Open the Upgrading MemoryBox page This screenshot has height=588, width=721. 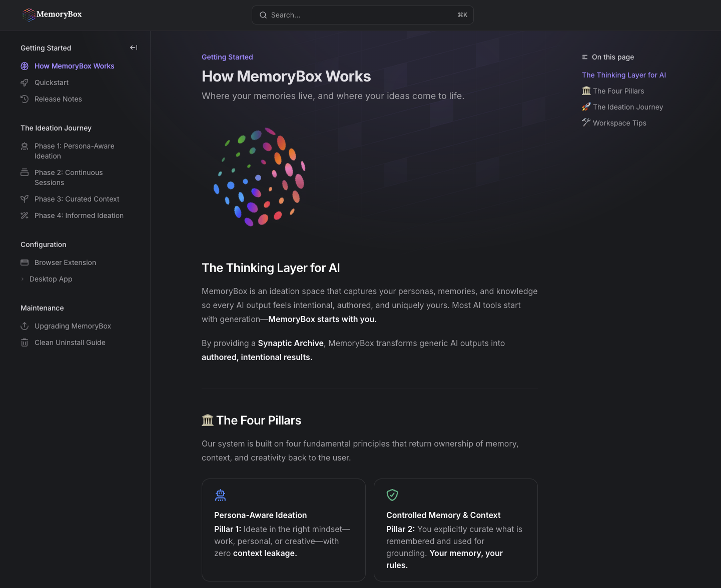[73, 326]
